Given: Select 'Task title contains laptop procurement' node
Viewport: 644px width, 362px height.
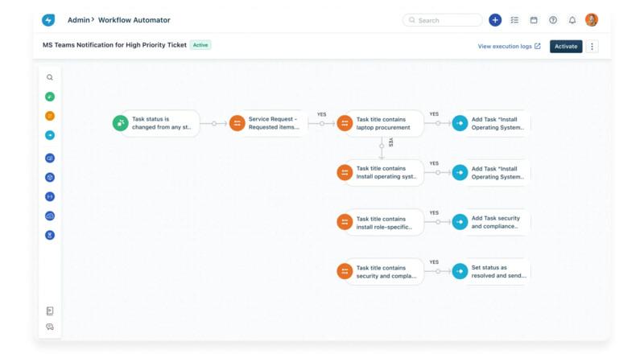Looking at the screenshot, I should (380, 123).
